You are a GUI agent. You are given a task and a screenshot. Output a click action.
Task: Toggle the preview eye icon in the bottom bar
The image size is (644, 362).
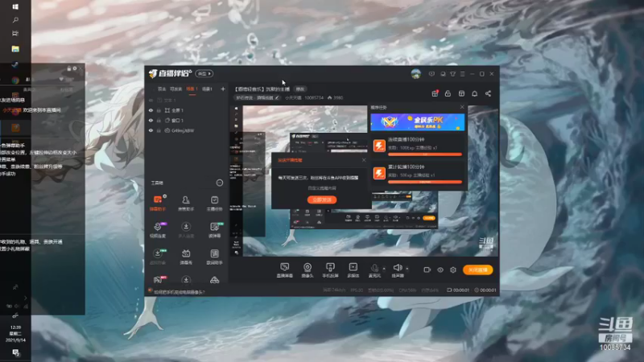(440, 269)
